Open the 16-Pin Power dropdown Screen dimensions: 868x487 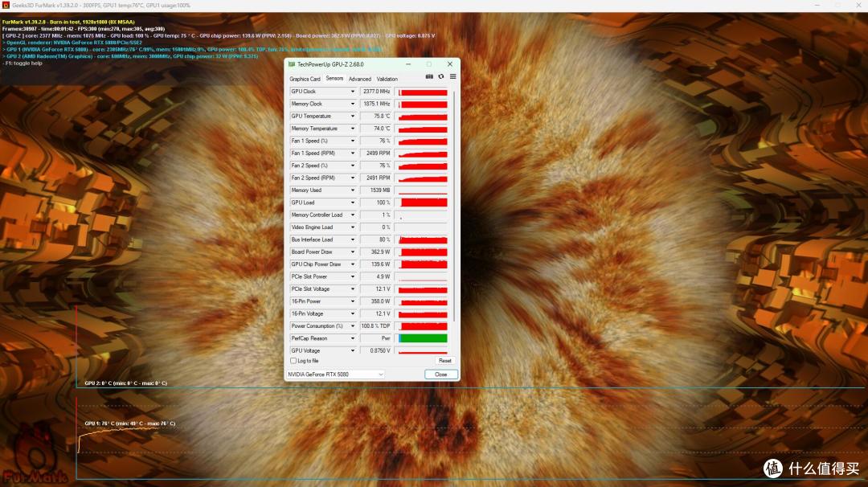click(x=353, y=301)
